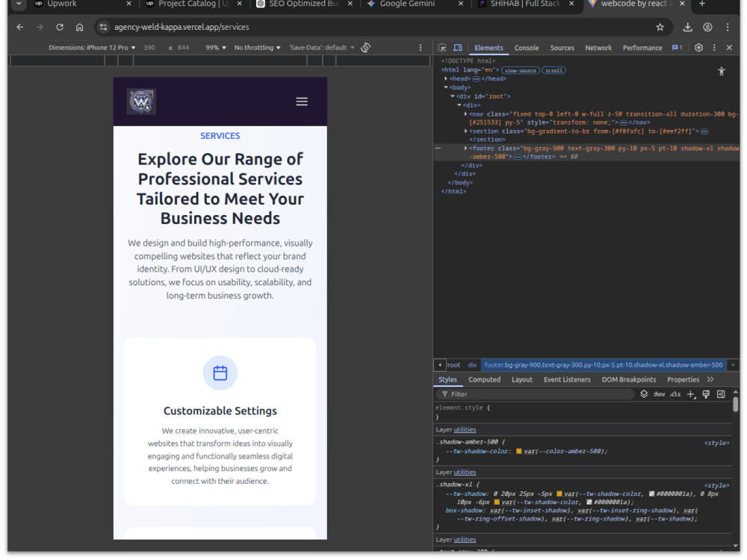Open the Dimensions iPhone 12 Pro dropdown
747x560 pixels.
tap(92, 48)
